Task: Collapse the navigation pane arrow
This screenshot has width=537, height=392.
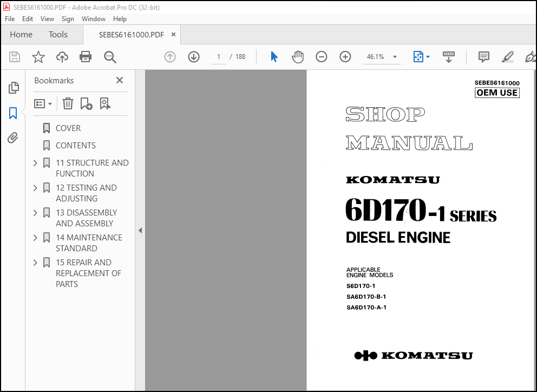Action: (x=140, y=231)
